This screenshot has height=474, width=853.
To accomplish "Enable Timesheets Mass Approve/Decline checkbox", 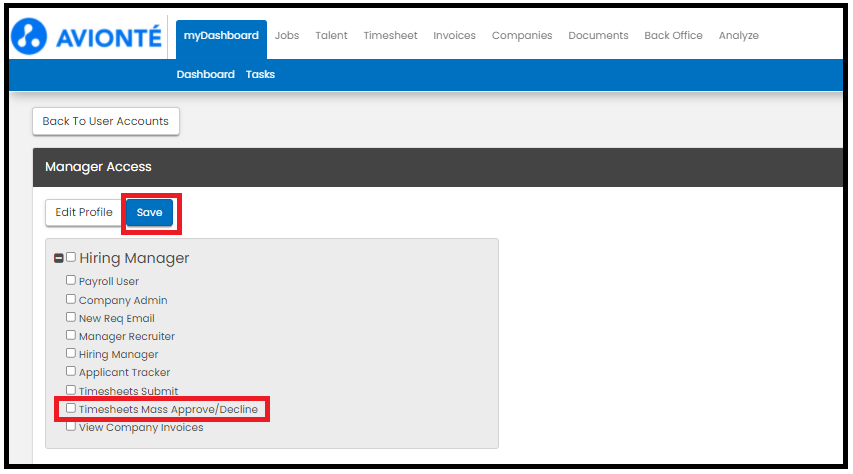I will (x=71, y=408).
